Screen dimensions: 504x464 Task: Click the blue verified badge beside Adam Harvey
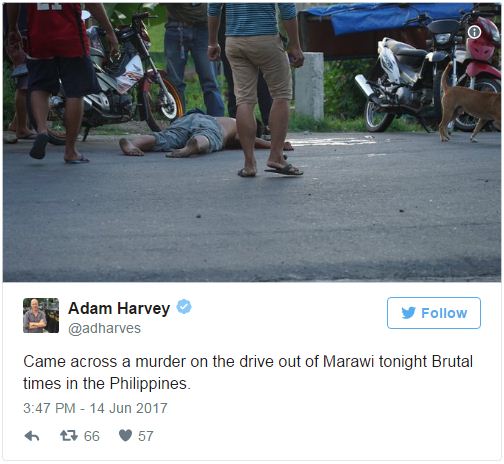tap(184, 307)
